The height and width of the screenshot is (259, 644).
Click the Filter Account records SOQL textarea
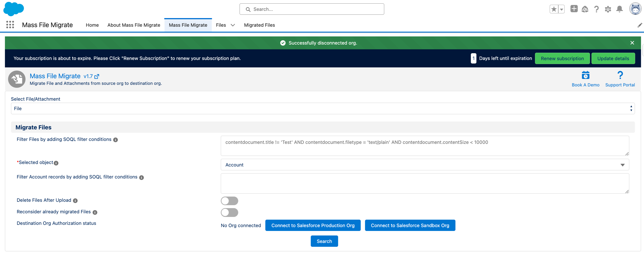coord(425,183)
